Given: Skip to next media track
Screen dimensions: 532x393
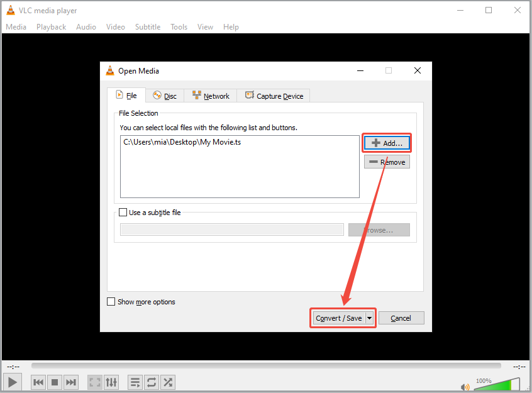Looking at the screenshot, I should coord(71,382).
